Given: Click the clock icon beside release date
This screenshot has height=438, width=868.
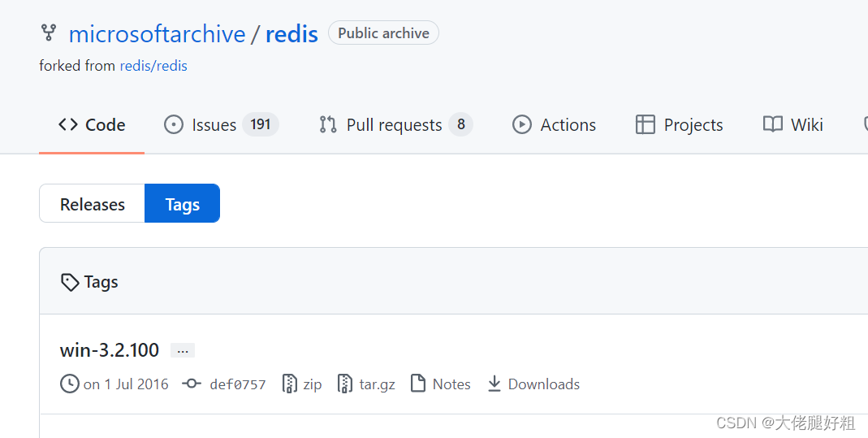Looking at the screenshot, I should 70,384.
